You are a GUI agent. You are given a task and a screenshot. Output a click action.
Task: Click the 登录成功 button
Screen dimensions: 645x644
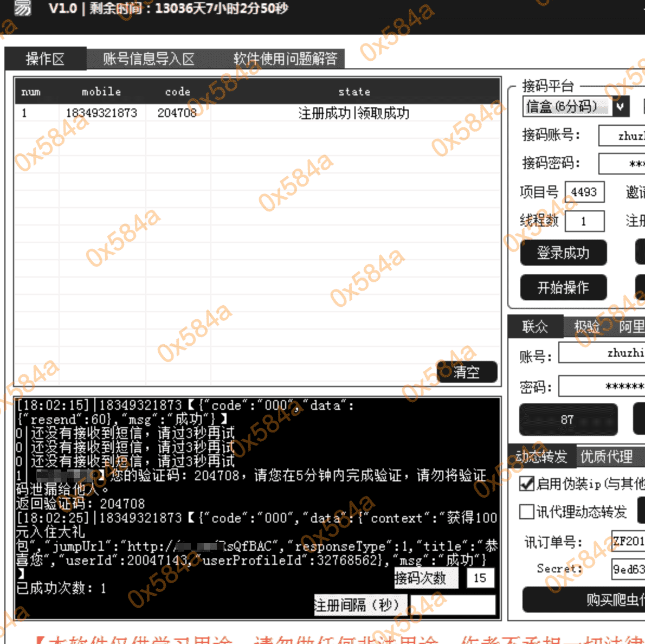(x=564, y=253)
